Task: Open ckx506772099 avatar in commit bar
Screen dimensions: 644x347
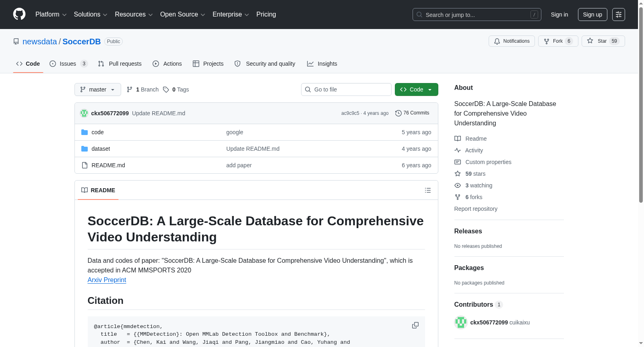Action: (x=84, y=113)
